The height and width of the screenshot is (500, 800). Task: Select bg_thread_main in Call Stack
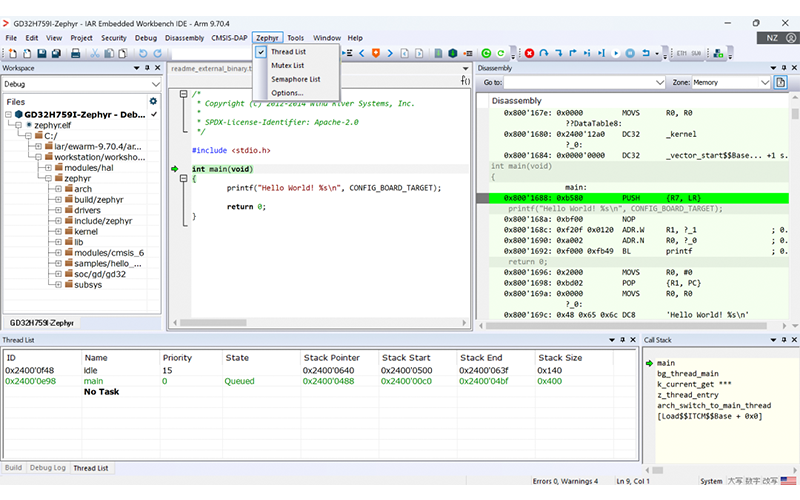tap(688, 373)
